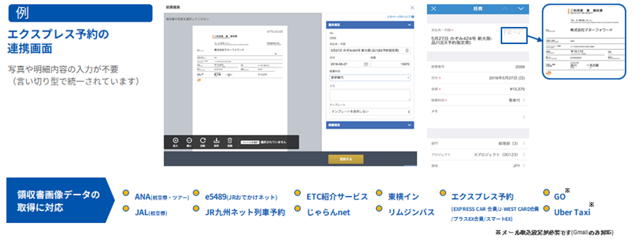This screenshot has height=240, width=644.
Task: Go to next expense with the down chevron
Action: point(521,8)
